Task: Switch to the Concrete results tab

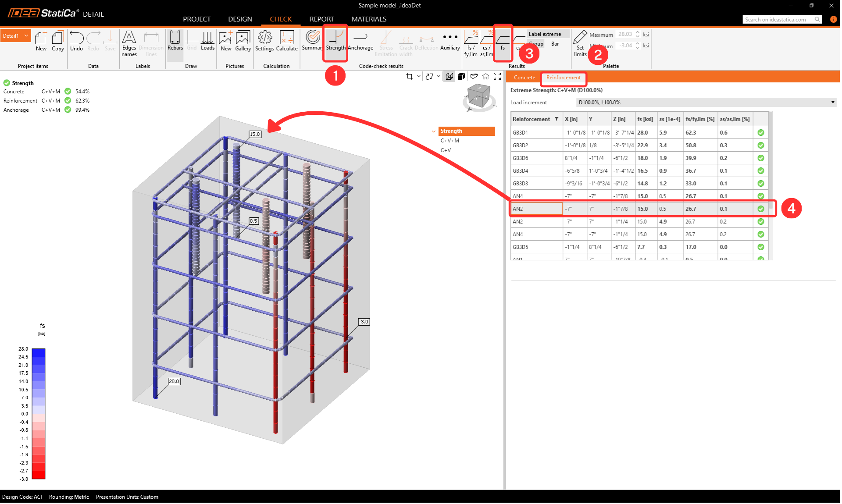Action: coord(524,78)
